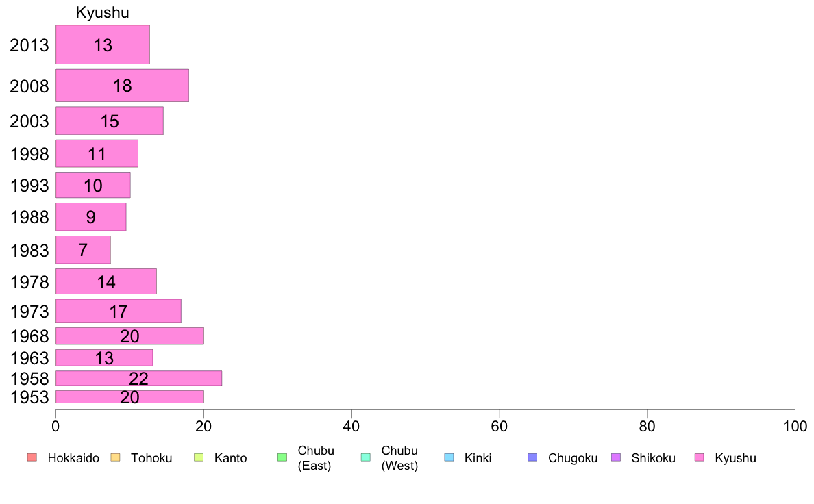This screenshot has width=814, height=504.
Task: Click the 100 tick label on x-axis
Action: pos(795,427)
